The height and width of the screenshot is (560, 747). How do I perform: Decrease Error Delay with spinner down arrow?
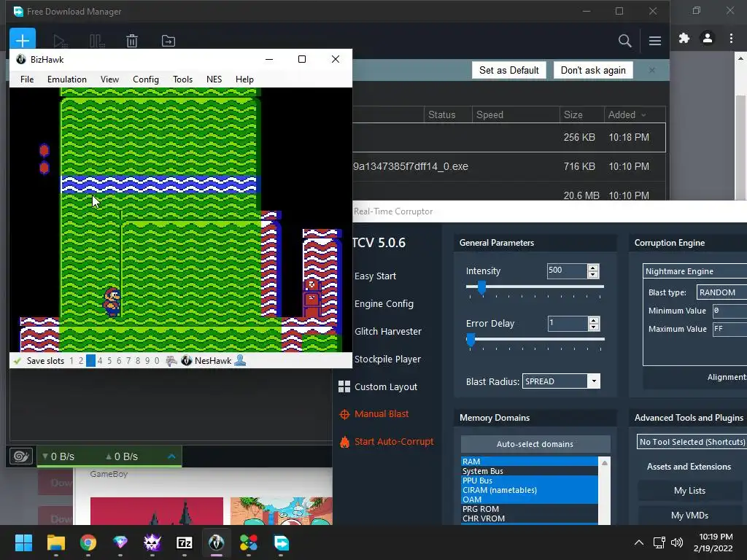click(x=594, y=327)
